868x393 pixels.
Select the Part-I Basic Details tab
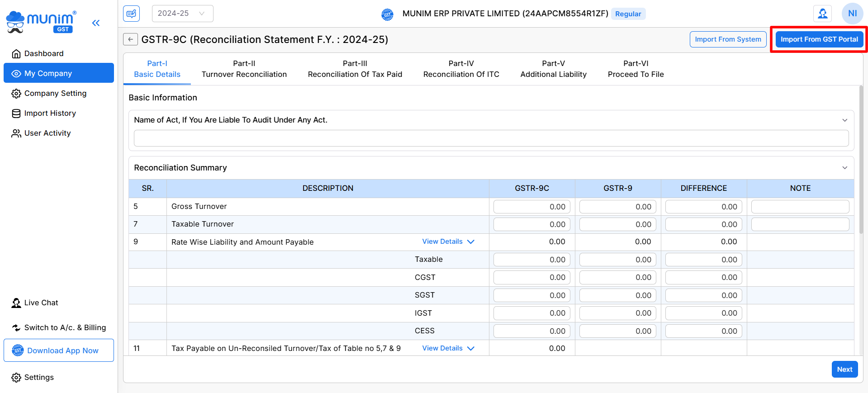(x=157, y=69)
